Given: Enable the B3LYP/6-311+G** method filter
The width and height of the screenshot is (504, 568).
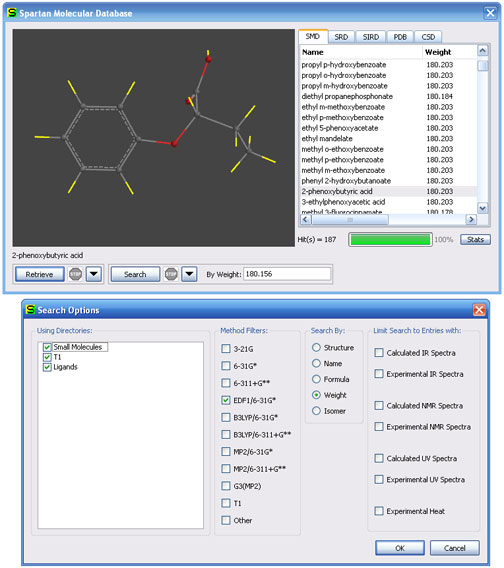Looking at the screenshot, I should coord(226,434).
